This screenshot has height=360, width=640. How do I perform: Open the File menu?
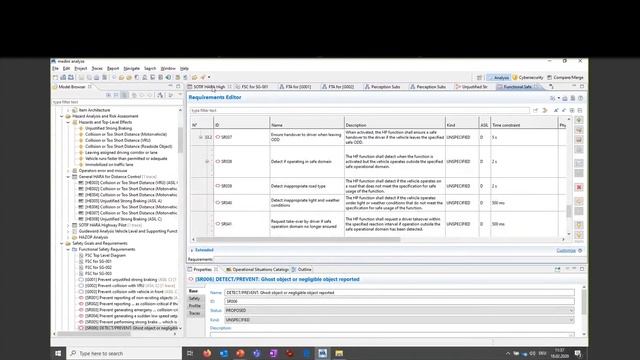click(55, 69)
